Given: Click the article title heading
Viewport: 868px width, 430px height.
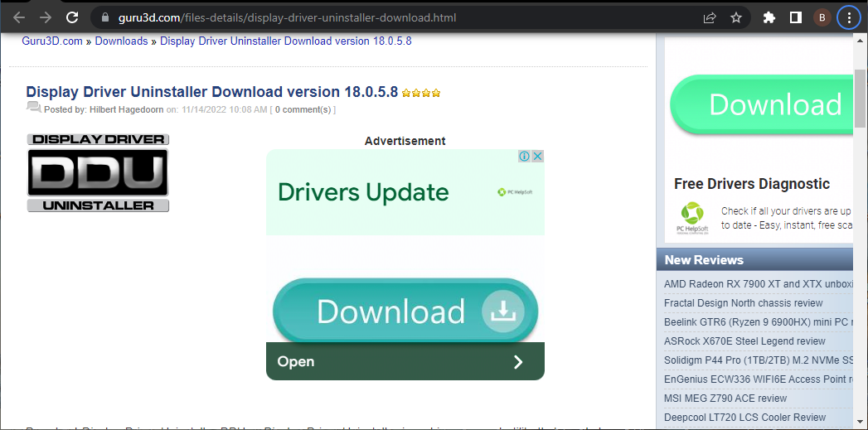Looking at the screenshot, I should pos(212,91).
